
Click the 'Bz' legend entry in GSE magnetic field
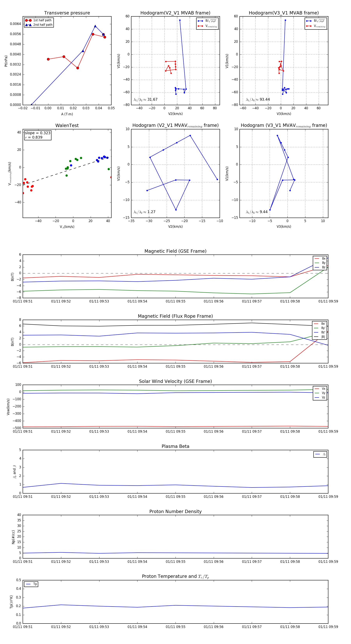coord(320,267)
